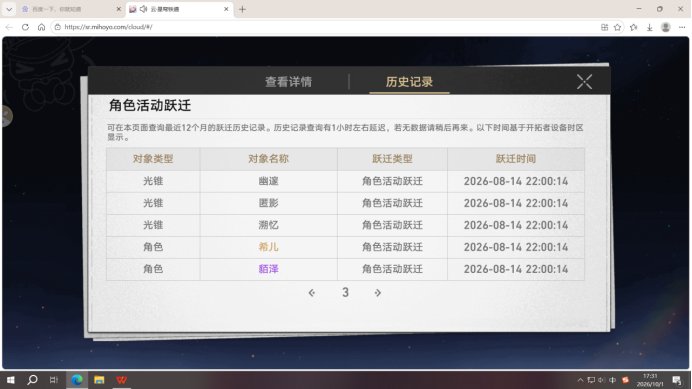Screen dimensions: 692x389
Task: Open the Windows Start menu
Action: [11, 380]
